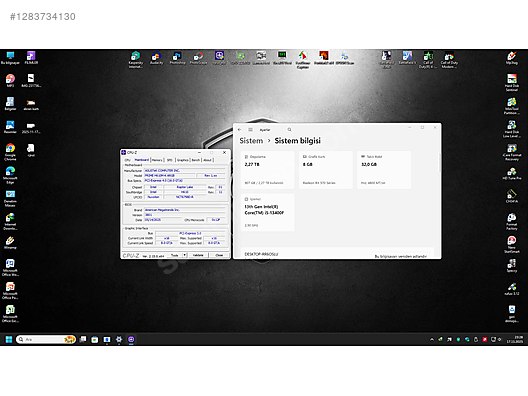Open the iCare Format Recovery desktop icon

pyautogui.click(x=512, y=152)
